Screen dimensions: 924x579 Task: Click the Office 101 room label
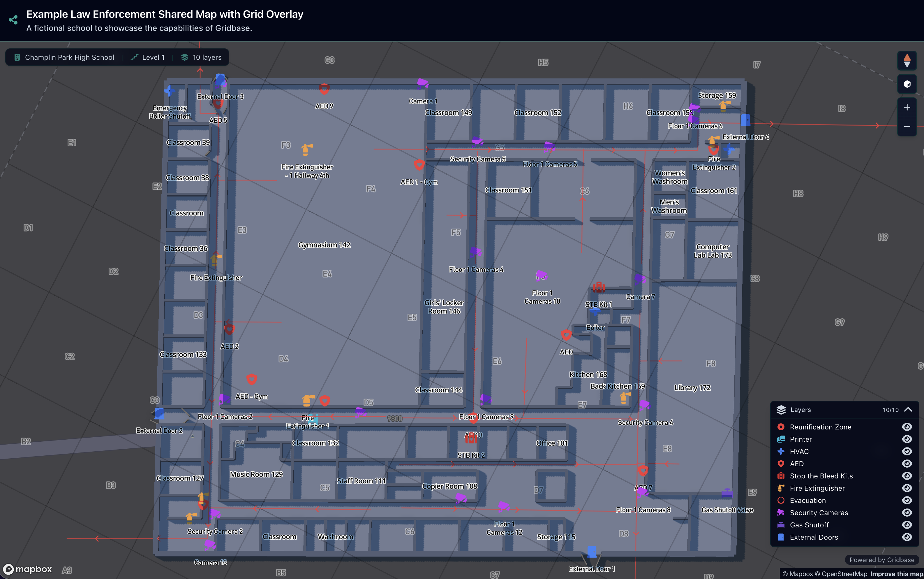tap(552, 443)
